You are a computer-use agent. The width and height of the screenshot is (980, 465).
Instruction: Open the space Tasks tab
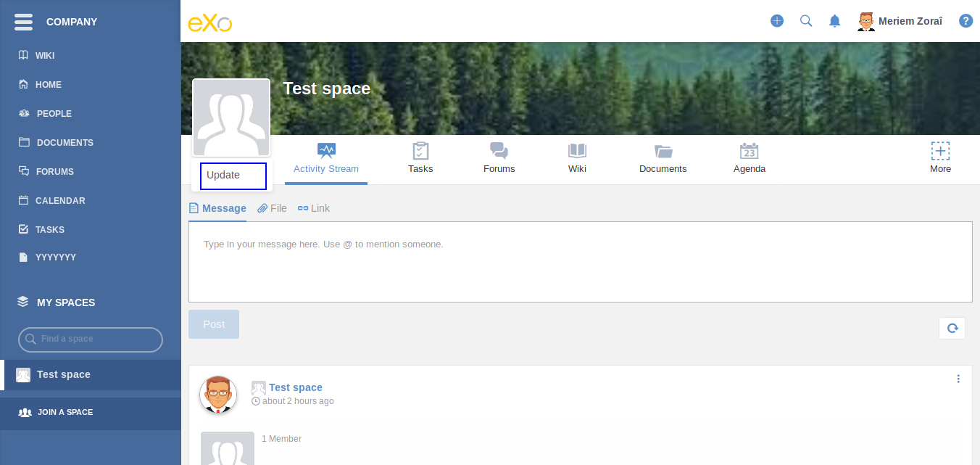pyautogui.click(x=420, y=160)
